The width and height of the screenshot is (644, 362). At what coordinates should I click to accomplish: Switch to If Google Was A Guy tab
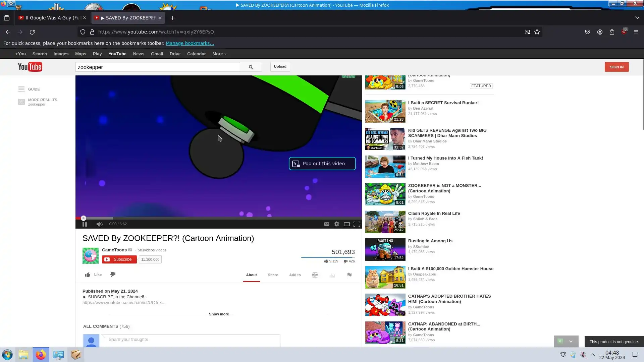point(52,18)
